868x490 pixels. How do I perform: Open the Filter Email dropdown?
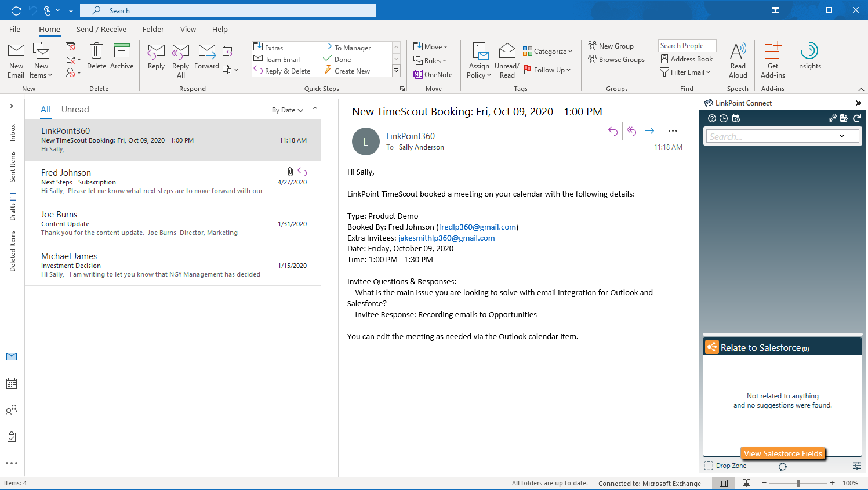[685, 72]
